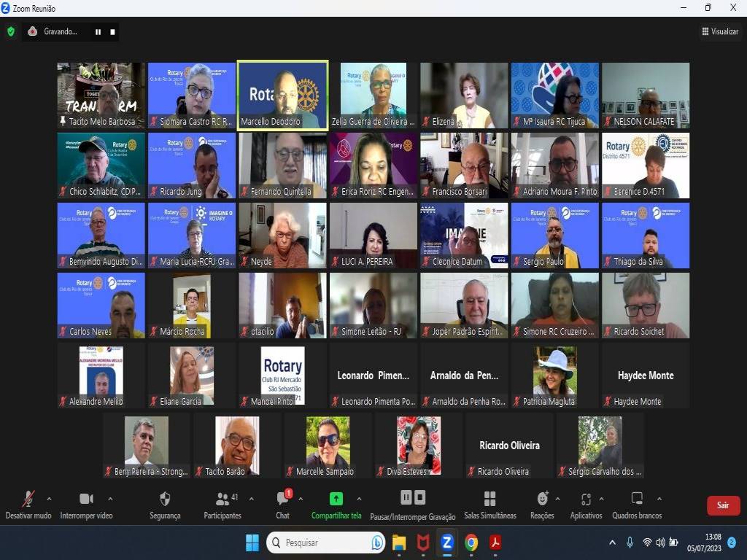
Task: Expand the Reações options arrow
Action: click(557, 499)
